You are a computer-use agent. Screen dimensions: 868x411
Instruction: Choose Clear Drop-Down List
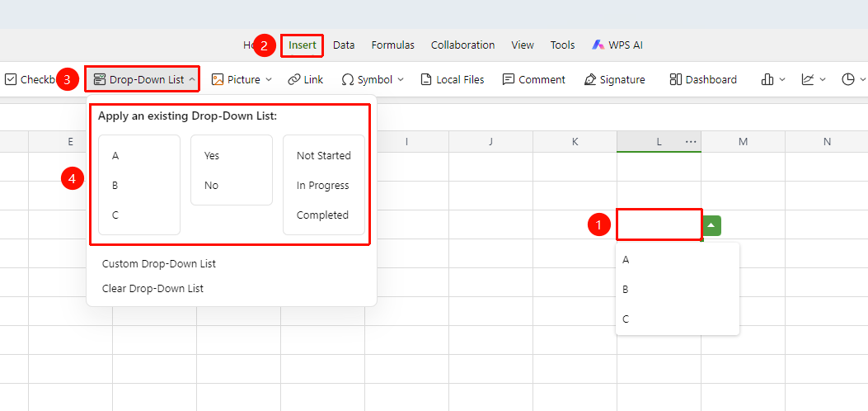(x=152, y=289)
